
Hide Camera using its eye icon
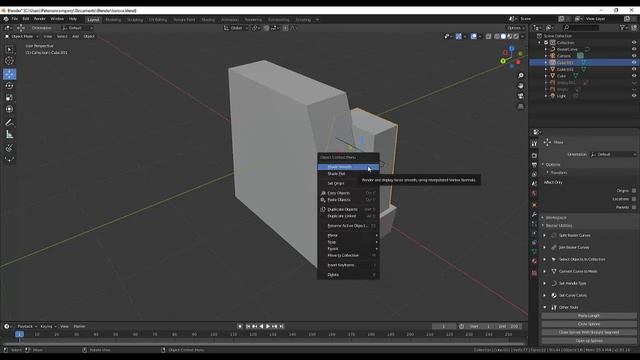click(x=634, y=56)
